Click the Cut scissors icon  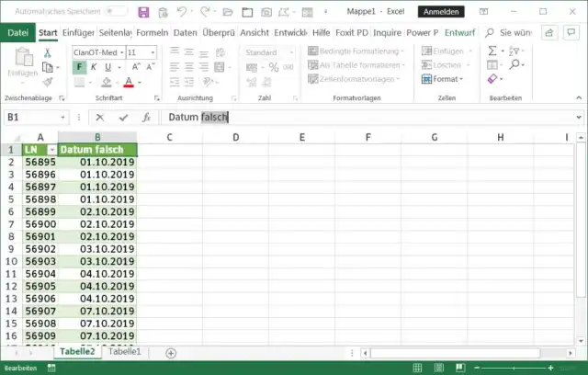48,52
